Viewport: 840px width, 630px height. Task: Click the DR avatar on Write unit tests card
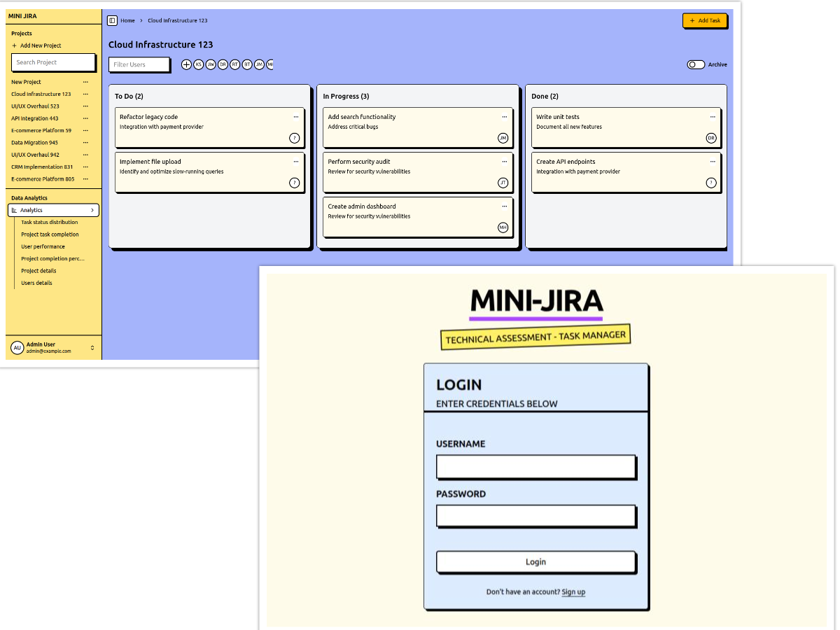click(x=711, y=138)
